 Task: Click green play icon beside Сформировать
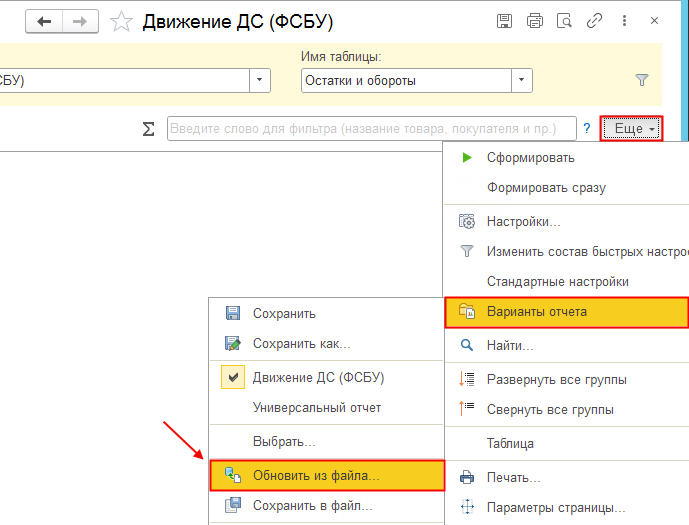pyautogui.click(x=467, y=157)
